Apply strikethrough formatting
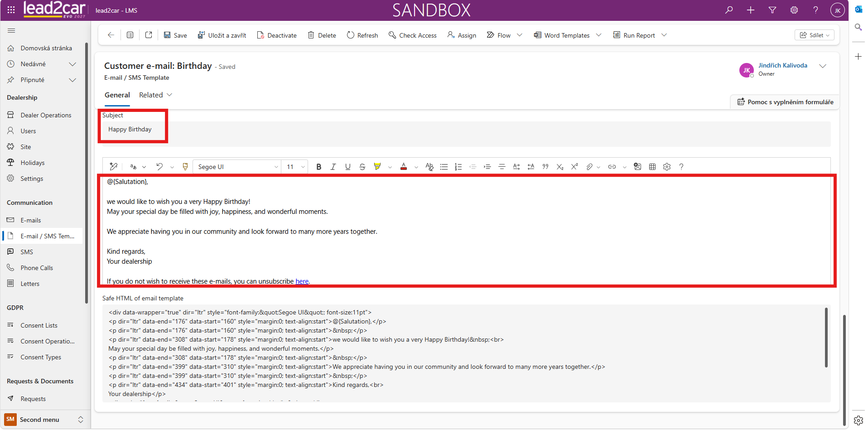The width and height of the screenshot is (868, 430). (x=362, y=167)
